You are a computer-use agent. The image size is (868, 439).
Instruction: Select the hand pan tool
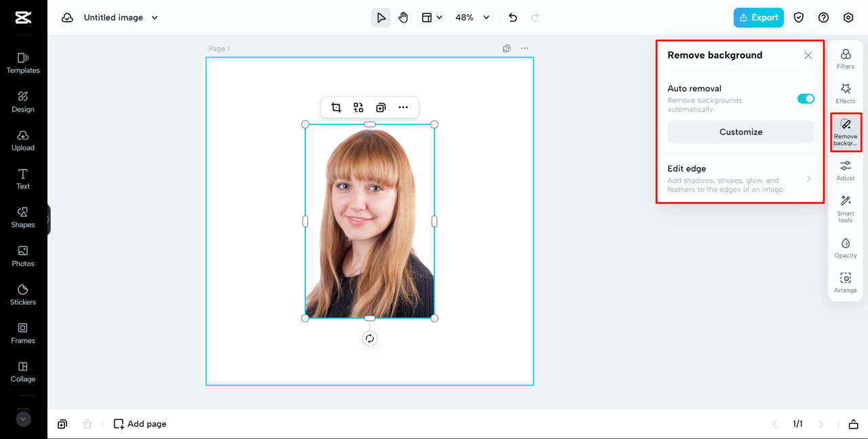403,18
